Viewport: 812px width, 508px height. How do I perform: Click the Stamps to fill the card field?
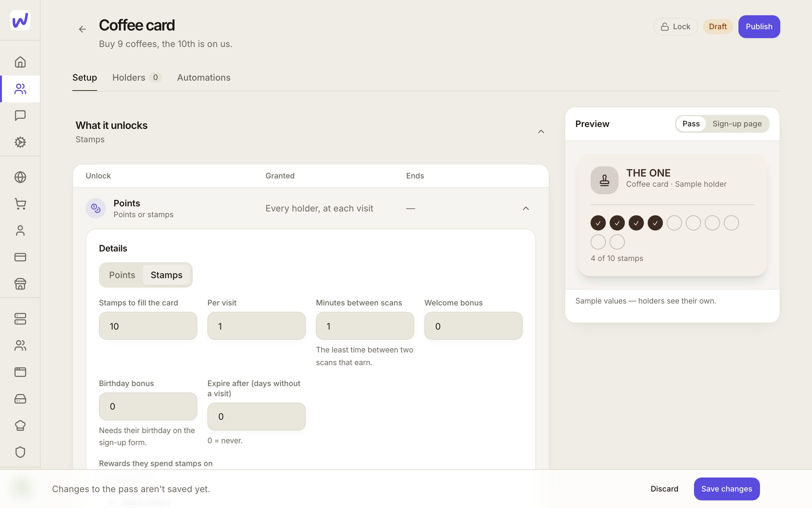tap(148, 326)
